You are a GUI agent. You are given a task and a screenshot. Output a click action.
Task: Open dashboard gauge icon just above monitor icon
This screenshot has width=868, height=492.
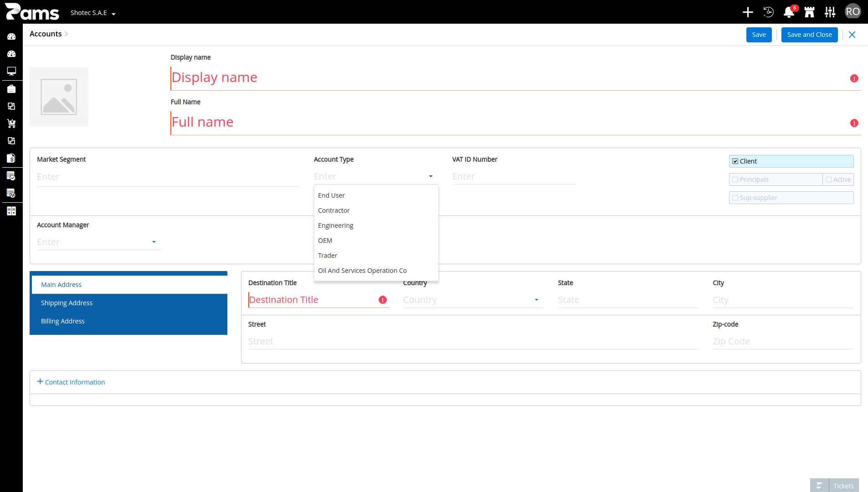(11, 54)
